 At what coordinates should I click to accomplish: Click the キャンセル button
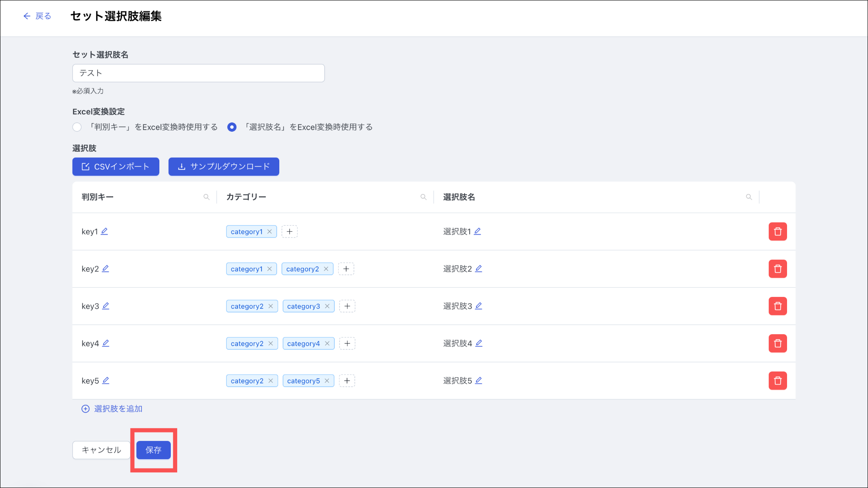[x=101, y=450]
